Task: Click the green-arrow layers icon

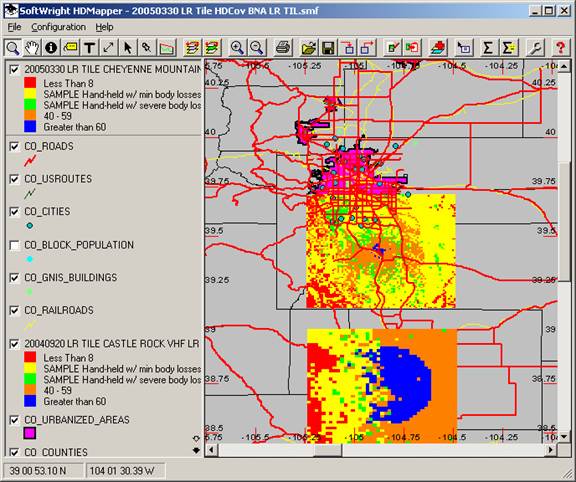Action: tap(212, 48)
